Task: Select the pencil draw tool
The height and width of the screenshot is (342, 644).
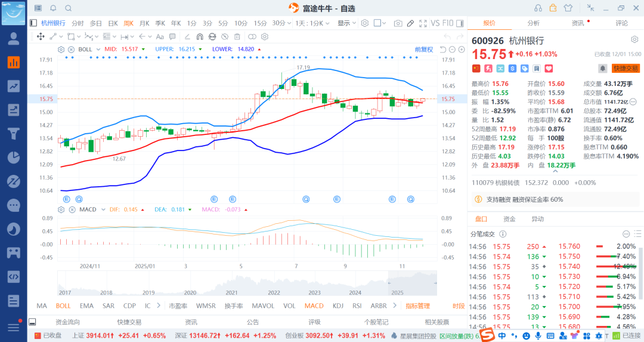Action: tap(410, 23)
